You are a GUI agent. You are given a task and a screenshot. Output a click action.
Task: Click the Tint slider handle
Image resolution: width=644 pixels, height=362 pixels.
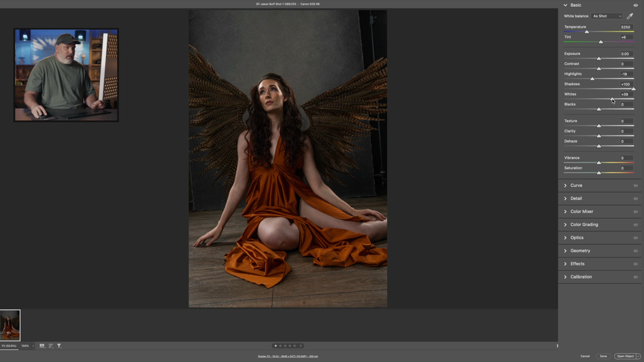pyautogui.click(x=601, y=42)
